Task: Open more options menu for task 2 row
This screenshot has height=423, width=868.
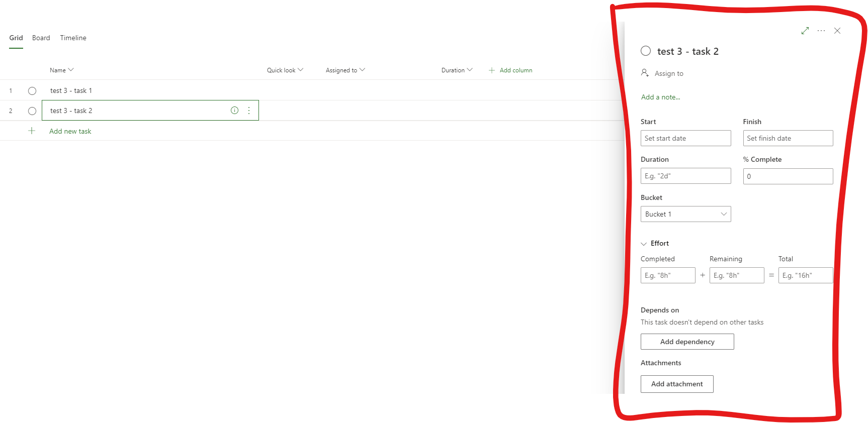Action: pyautogui.click(x=249, y=111)
